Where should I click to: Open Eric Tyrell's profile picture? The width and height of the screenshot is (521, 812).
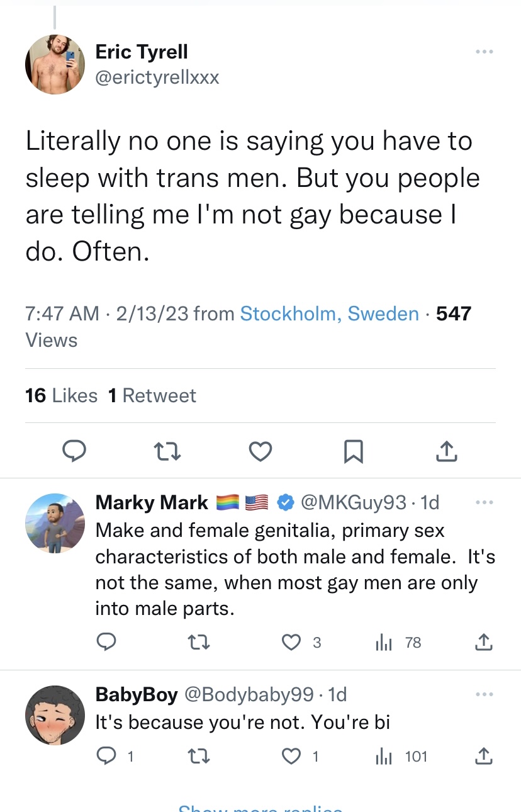55,64
